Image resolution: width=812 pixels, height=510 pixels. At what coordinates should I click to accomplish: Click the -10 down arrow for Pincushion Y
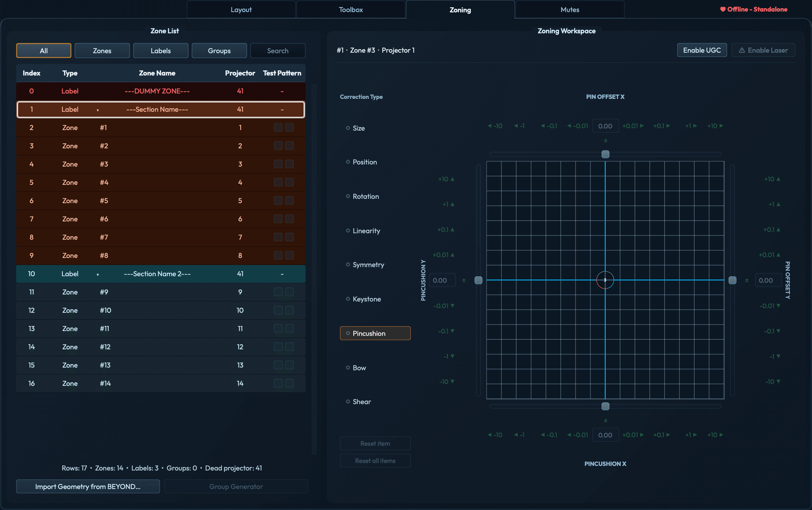click(447, 382)
